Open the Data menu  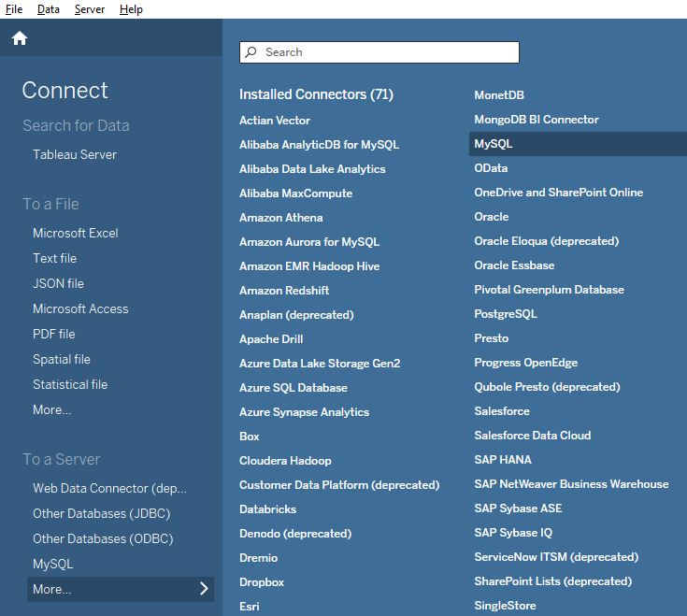49,9
